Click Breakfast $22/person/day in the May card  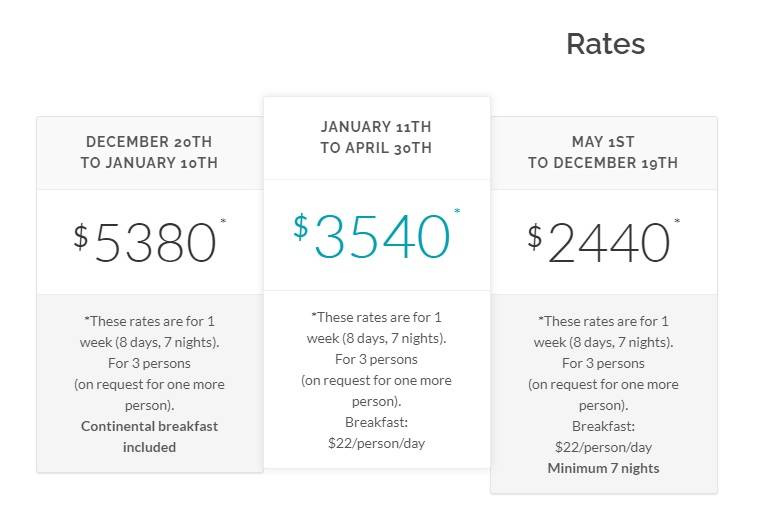(603, 437)
